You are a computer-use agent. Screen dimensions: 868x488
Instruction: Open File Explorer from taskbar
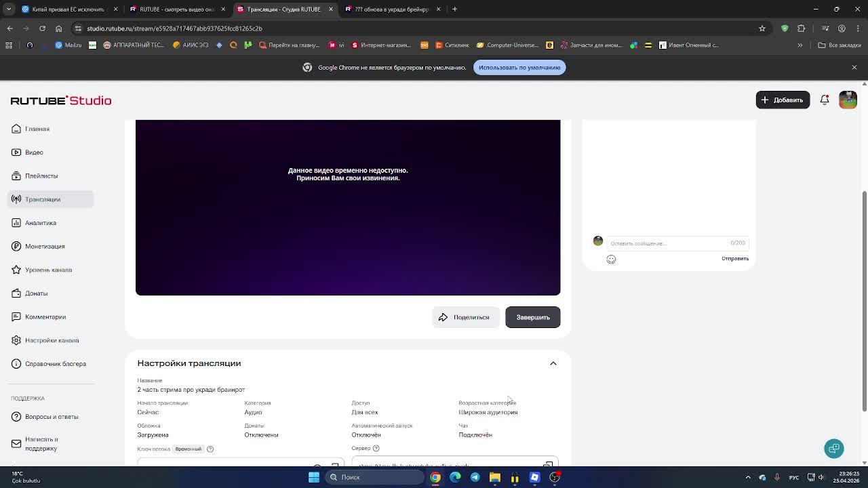(495, 477)
